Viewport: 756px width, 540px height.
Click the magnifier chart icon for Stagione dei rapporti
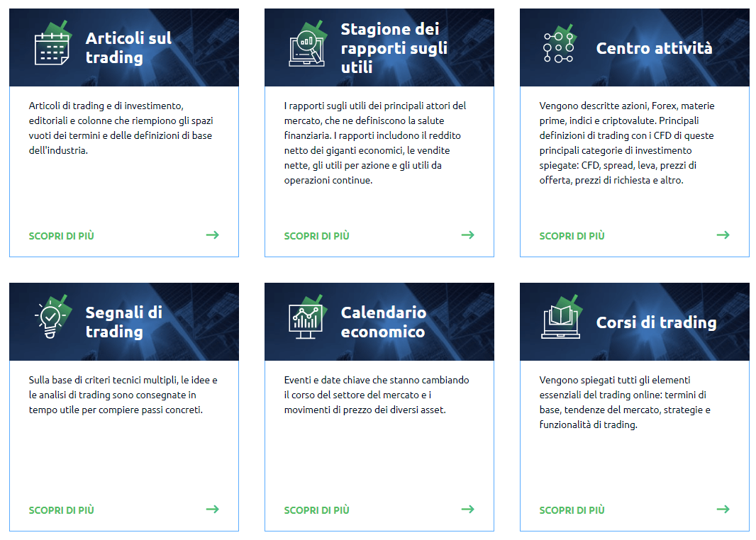tap(308, 45)
